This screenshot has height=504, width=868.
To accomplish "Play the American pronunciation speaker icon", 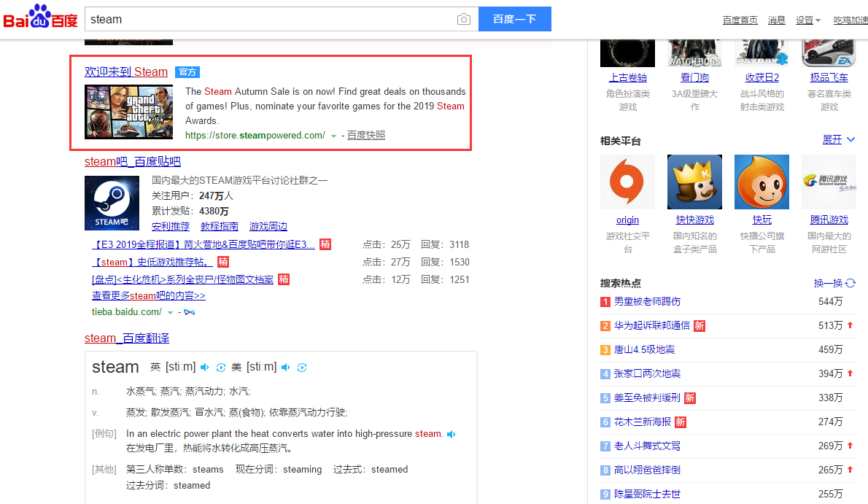I will click(286, 367).
